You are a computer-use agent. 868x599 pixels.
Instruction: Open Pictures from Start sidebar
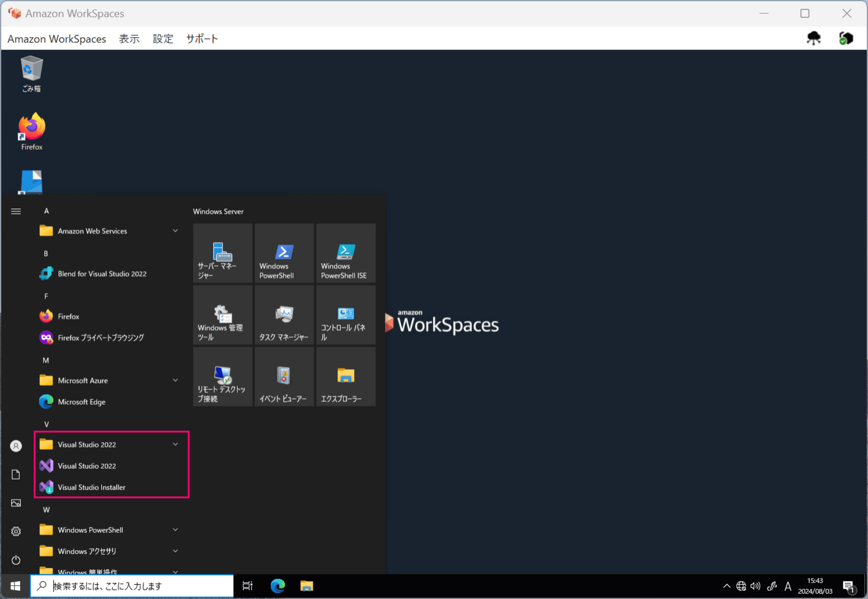tap(16, 503)
